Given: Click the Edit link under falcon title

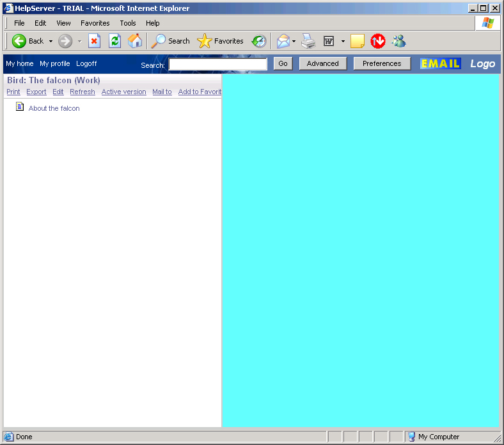Looking at the screenshot, I should coord(58,92).
